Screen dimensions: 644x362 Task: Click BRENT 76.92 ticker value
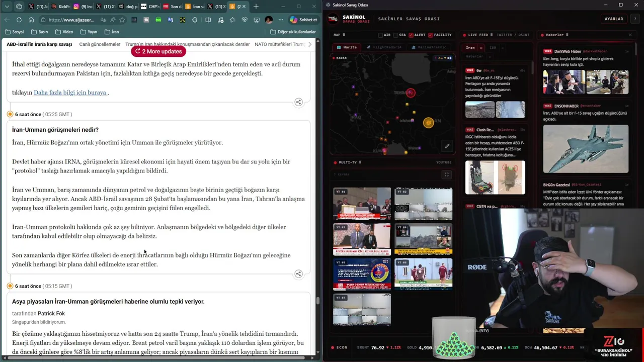tap(378, 347)
